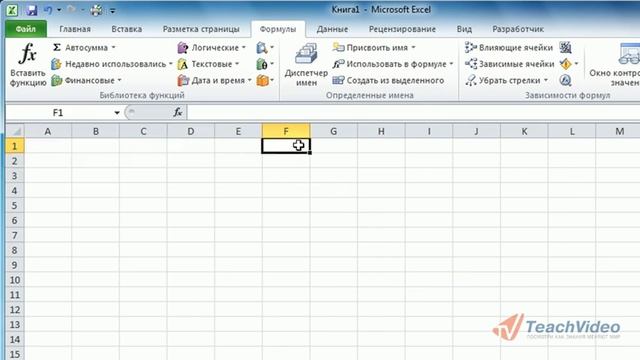Click the Quick Print icon
This screenshot has width=640, height=360.
coord(96,10)
